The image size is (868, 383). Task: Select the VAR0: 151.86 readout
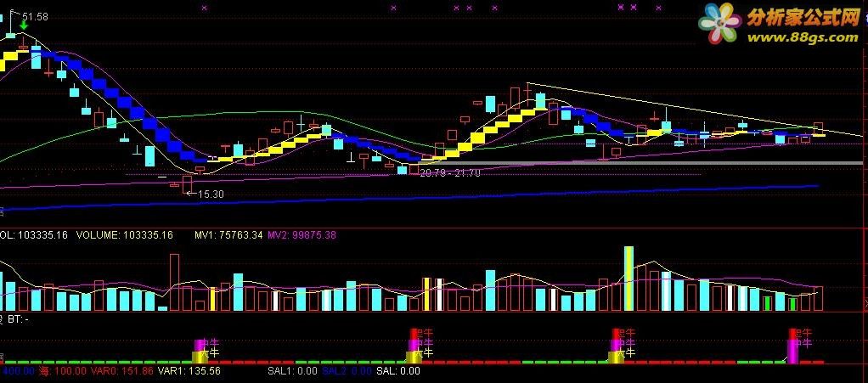click(121, 371)
